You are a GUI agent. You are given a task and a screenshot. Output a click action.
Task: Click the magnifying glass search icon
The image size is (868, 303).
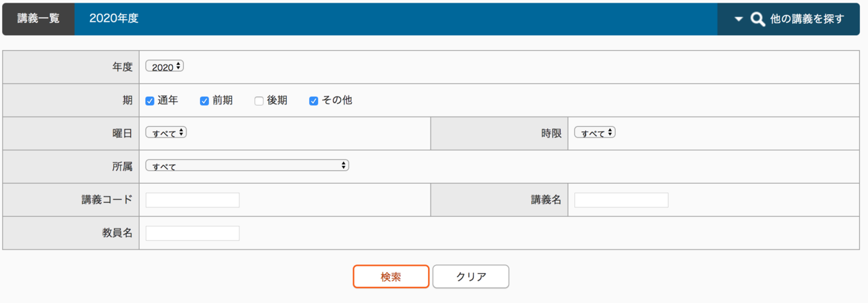757,19
